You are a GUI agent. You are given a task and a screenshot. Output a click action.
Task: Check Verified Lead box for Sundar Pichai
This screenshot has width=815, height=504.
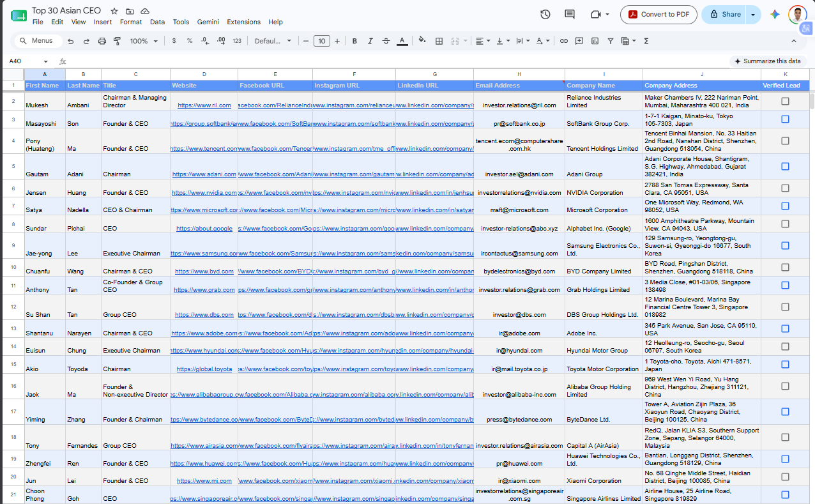tap(785, 224)
